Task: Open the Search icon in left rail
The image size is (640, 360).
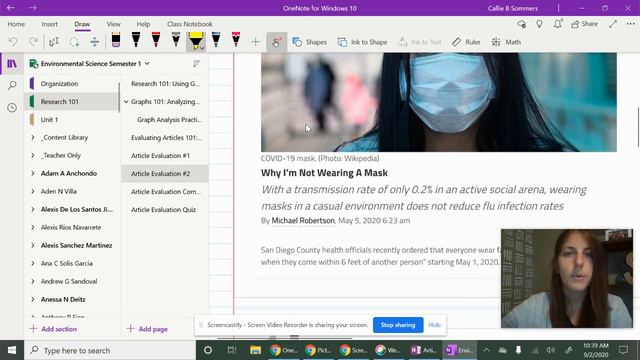Action: point(12,85)
